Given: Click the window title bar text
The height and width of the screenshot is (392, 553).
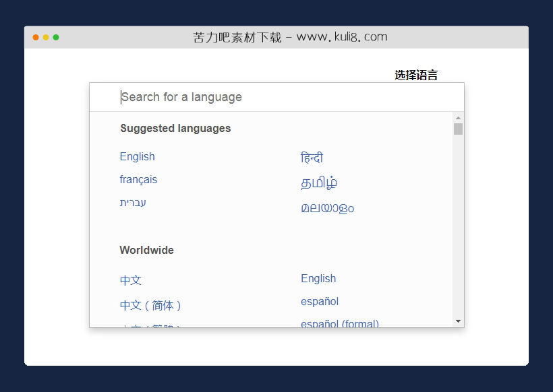Looking at the screenshot, I should 290,37.
